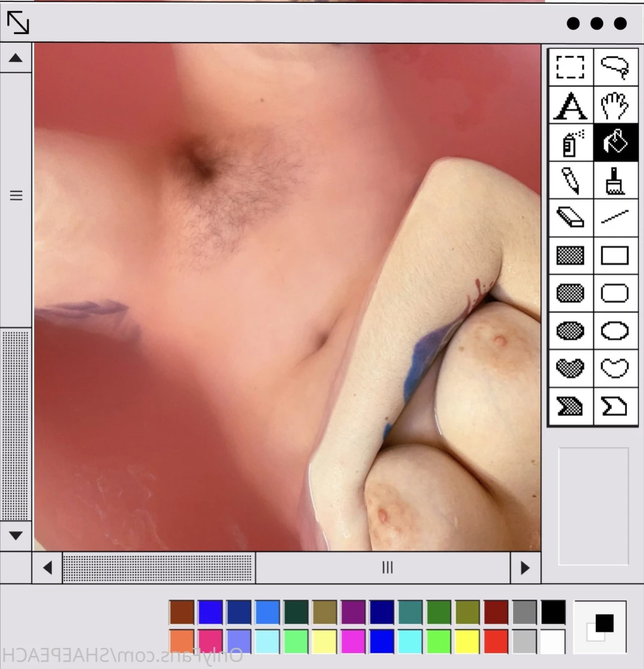Viewport: 644px width, 669px height.
Task: Choose the Text tool letter A
Action: pyautogui.click(x=570, y=105)
